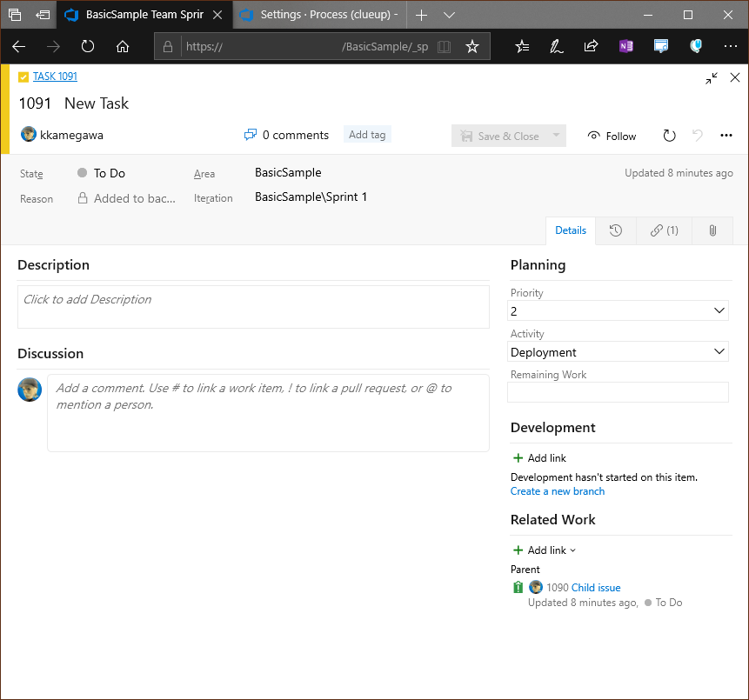Screen dimensions: 749x700
Task: Click the browser address bar URL
Action: tap(307, 46)
